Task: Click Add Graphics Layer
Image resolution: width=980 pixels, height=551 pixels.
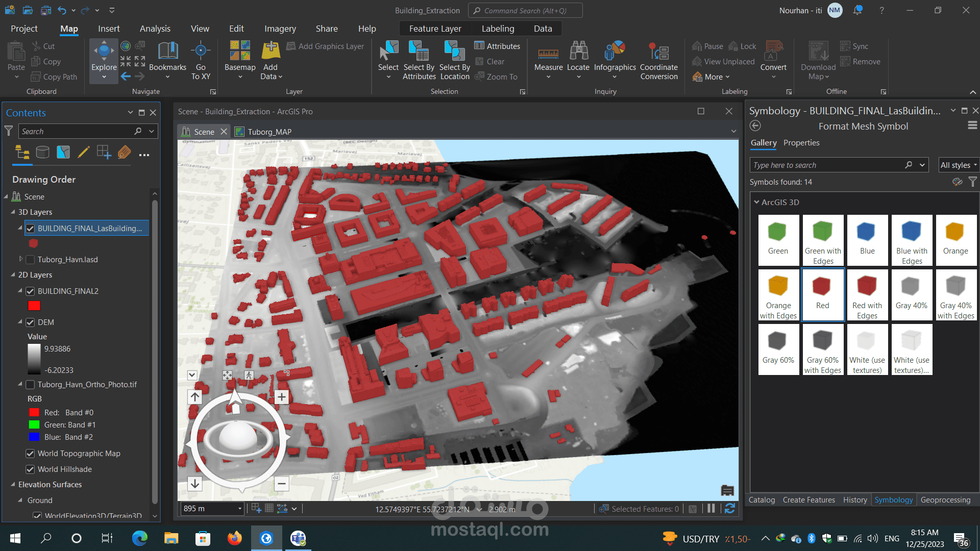Action: point(325,46)
